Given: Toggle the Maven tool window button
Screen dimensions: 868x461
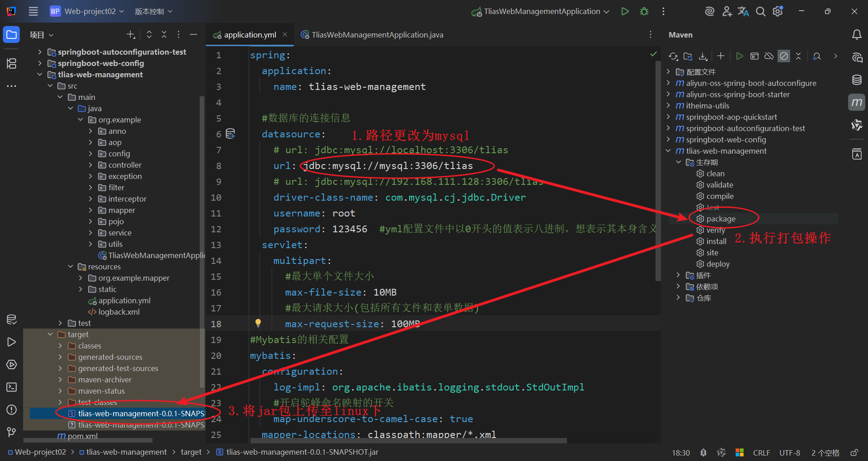Looking at the screenshot, I should 857,103.
